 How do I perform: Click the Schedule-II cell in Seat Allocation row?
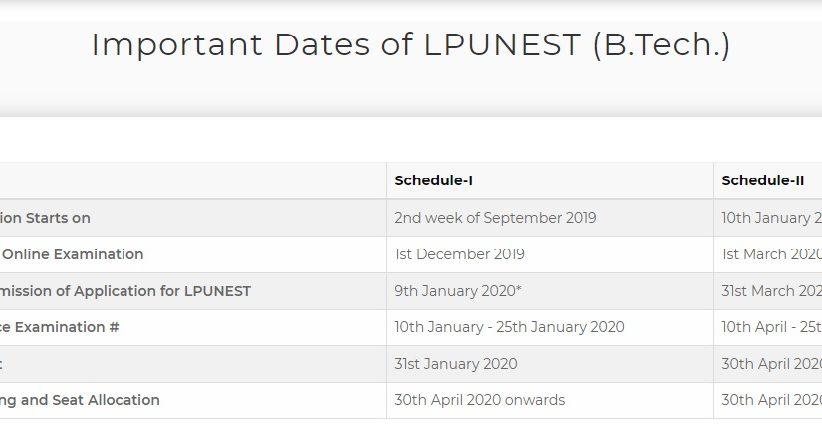pyautogui.click(x=771, y=400)
